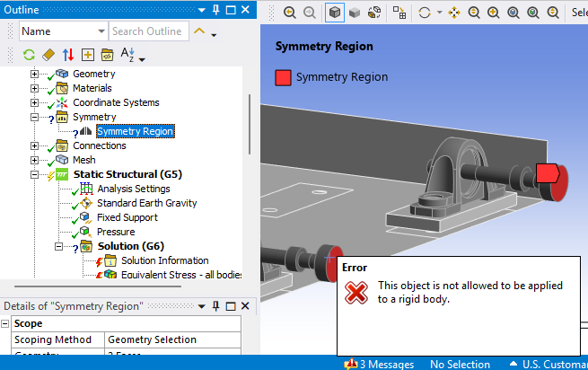Open Details panel options dropdown arrow
Image resolution: width=588 pixels, height=370 pixels.
pyautogui.click(x=202, y=306)
